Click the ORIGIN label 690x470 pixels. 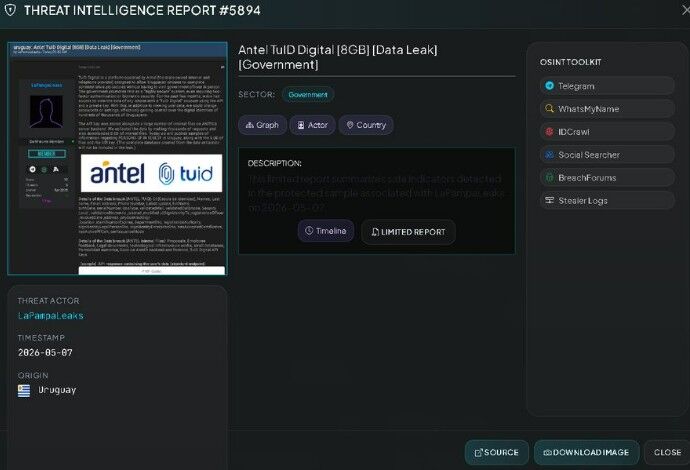click(x=33, y=375)
